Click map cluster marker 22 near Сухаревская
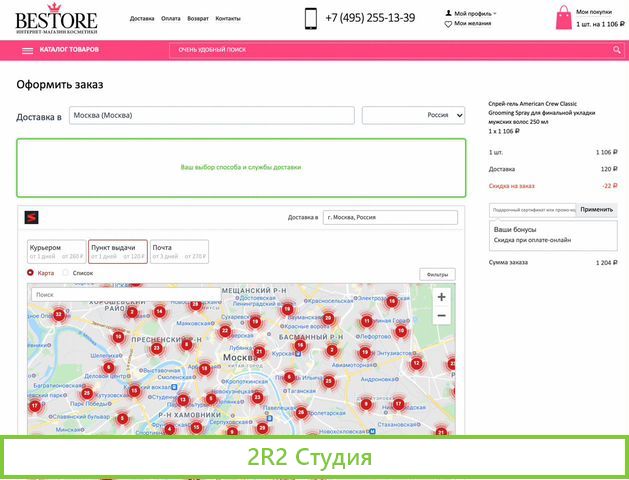 tap(225, 331)
